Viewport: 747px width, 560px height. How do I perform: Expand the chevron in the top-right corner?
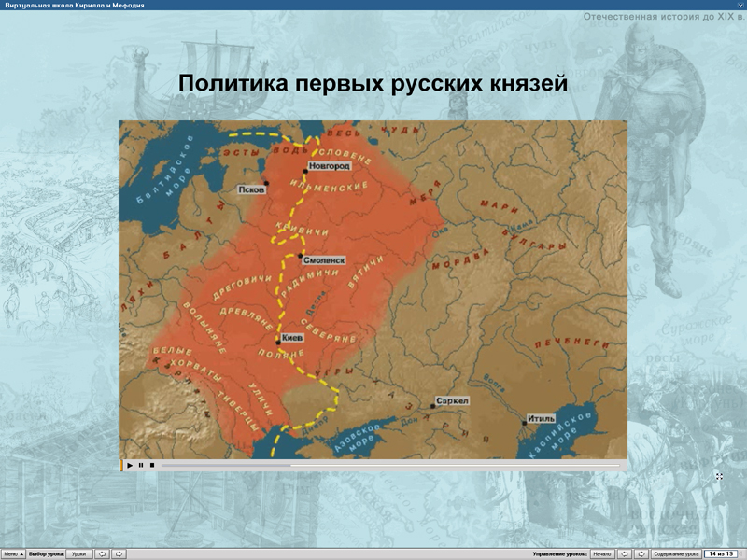click(x=739, y=5)
